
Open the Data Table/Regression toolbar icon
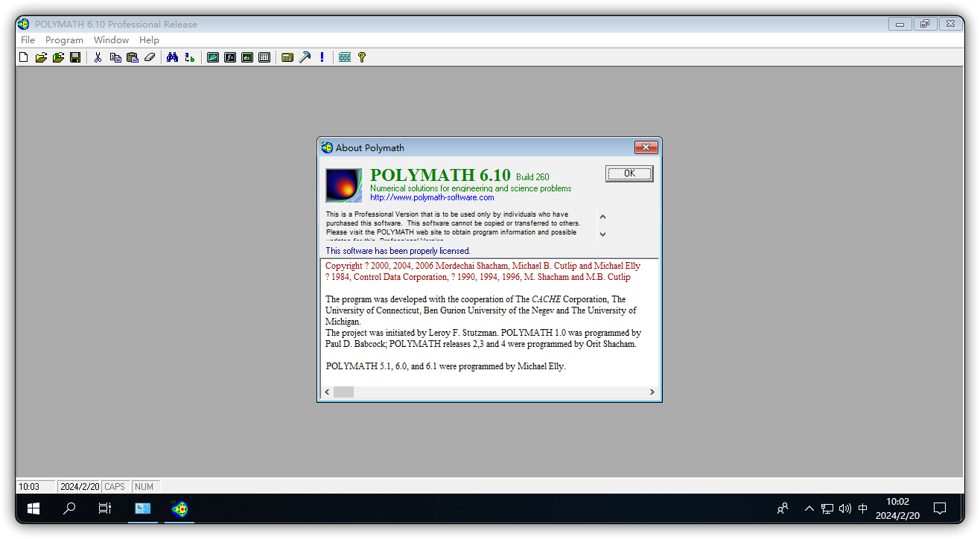264,57
